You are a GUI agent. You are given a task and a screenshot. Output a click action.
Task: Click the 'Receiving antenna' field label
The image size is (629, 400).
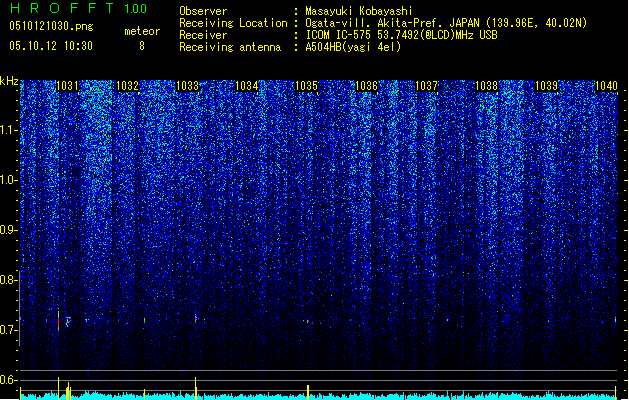(x=230, y=47)
